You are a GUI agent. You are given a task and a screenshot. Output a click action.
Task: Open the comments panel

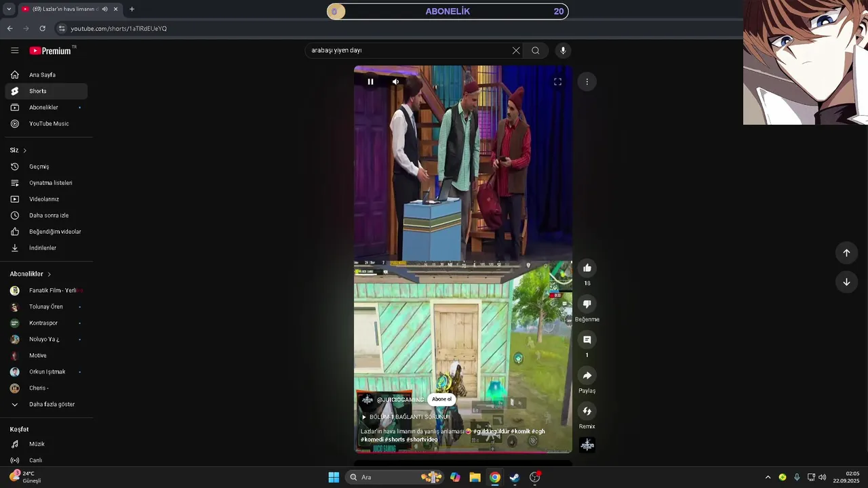click(587, 340)
